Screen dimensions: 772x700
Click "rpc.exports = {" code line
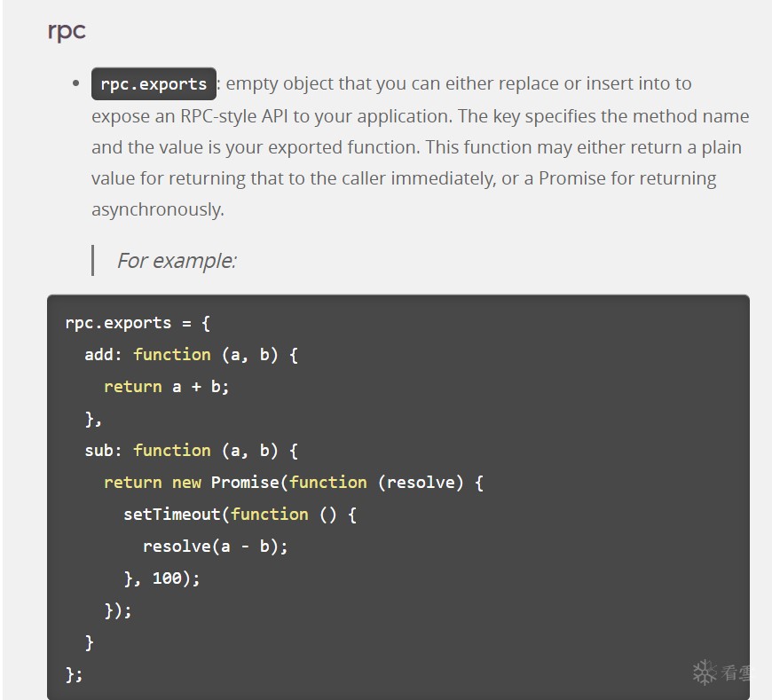click(138, 322)
